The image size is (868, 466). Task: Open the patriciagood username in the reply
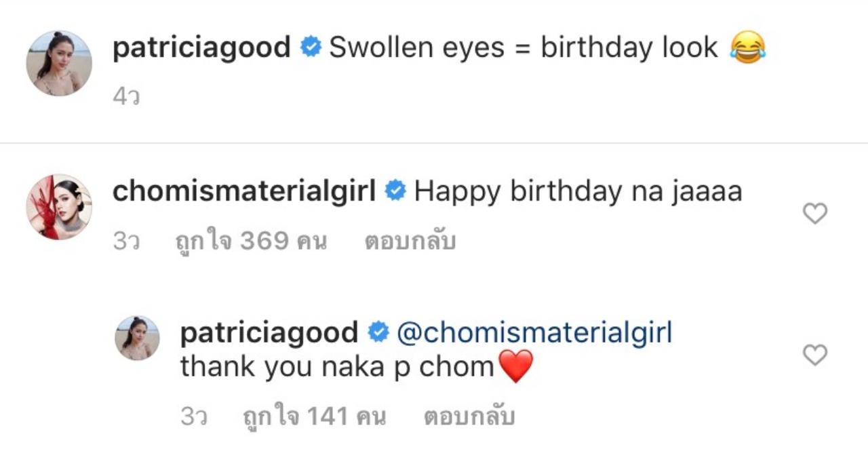(269, 332)
